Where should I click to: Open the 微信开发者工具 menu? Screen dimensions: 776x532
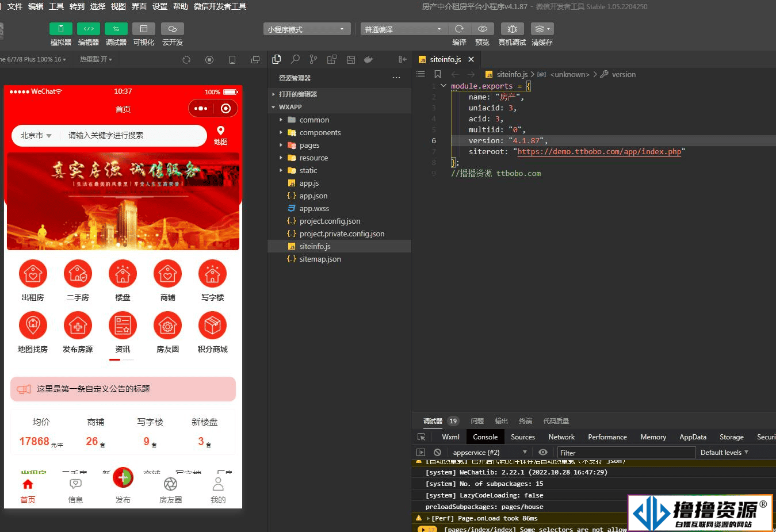tap(220, 6)
